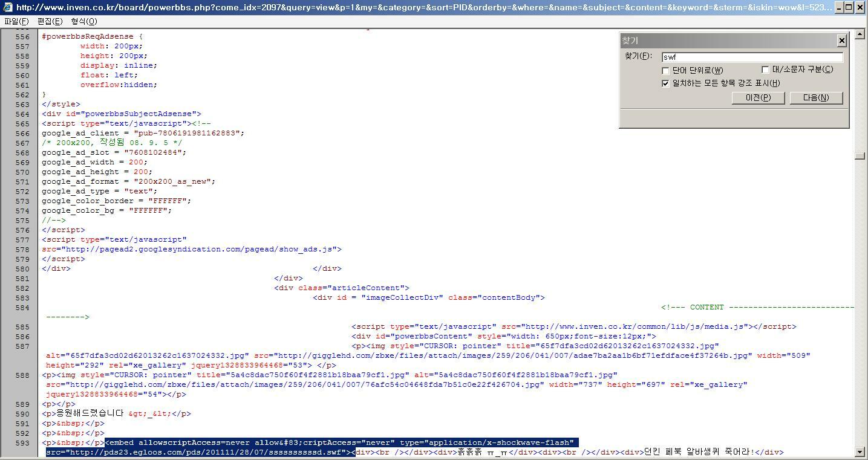Screen dimensions: 868x460
Task: Click the Internet Explorer icon in title bar
Action: (x=7, y=7)
